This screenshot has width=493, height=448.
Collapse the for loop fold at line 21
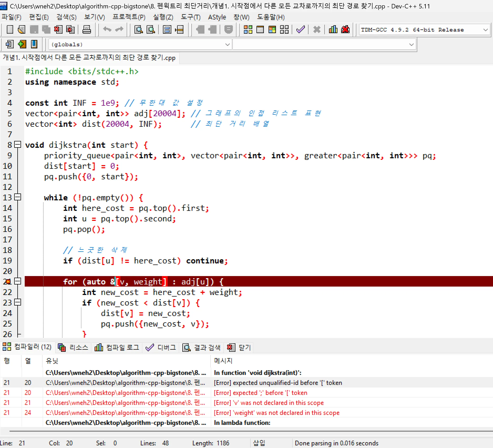click(18, 281)
